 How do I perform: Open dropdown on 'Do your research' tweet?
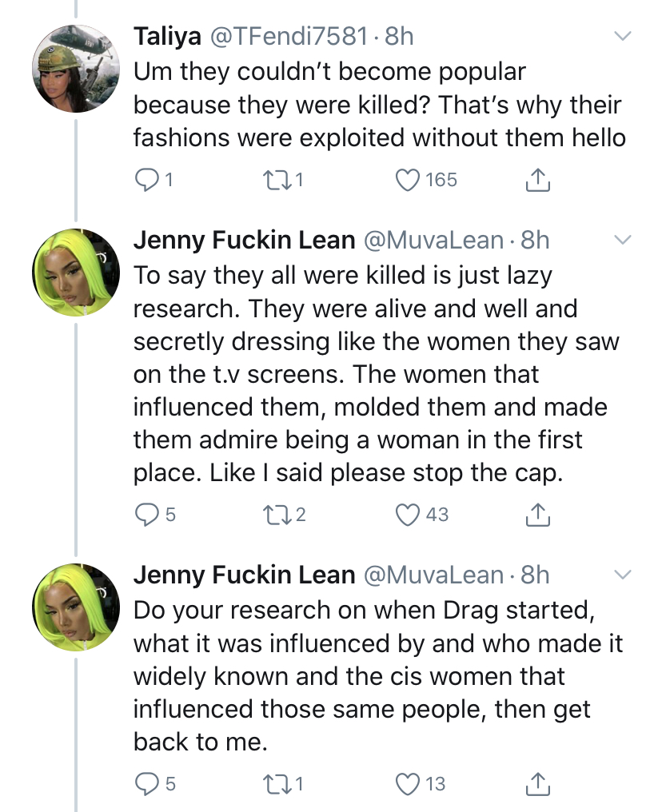coord(622,575)
